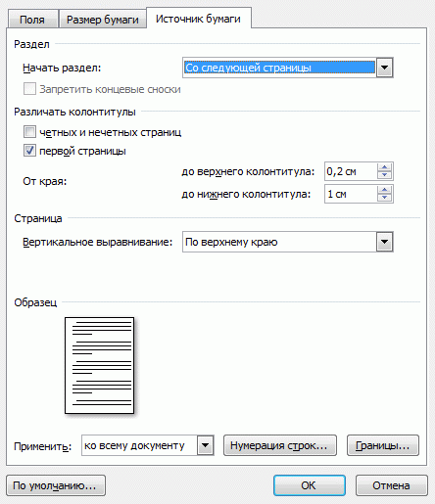This screenshot has width=435, height=504.
Task: Open Нумерация строк settings
Action: 280,445
